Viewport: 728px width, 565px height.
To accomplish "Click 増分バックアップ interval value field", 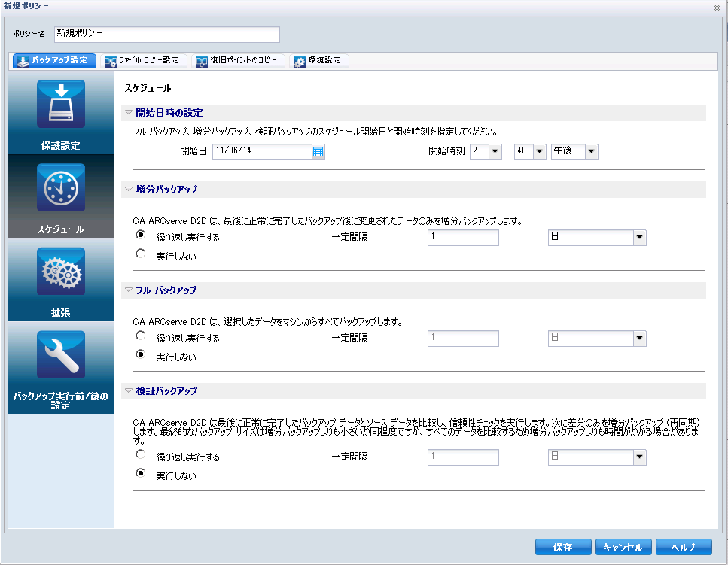I will [463, 238].
